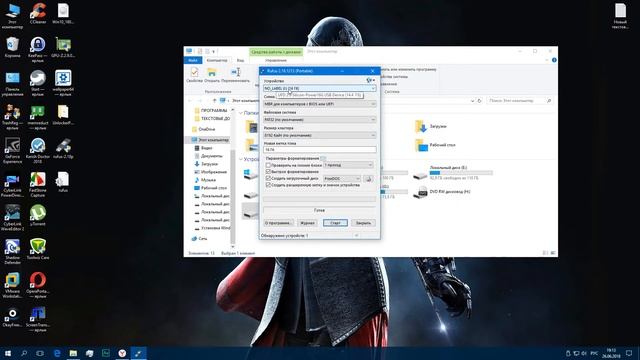640x360 pixels.
Task: Enable check for bad blocks checkbox
Action: point(268,165)
